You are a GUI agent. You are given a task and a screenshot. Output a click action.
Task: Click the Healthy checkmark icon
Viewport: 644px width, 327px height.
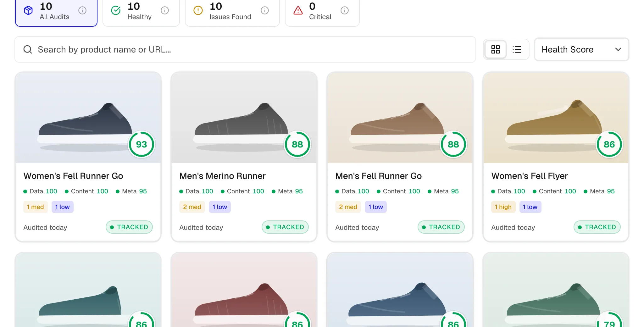(116, 10)
